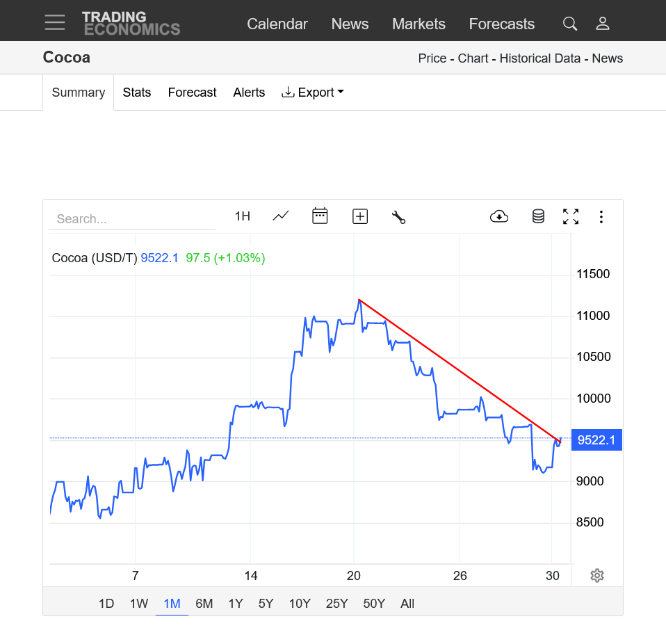Screen dimensions: 666x644
Task: Open chart settings gear icon
Action: tap(596, 575)
